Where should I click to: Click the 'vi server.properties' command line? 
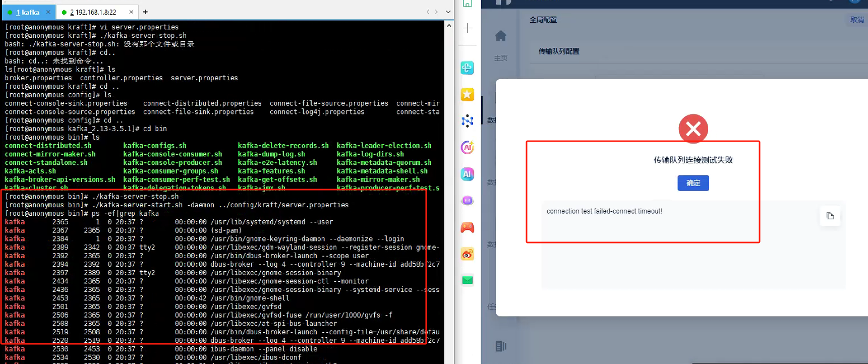[x=92, y=27]
